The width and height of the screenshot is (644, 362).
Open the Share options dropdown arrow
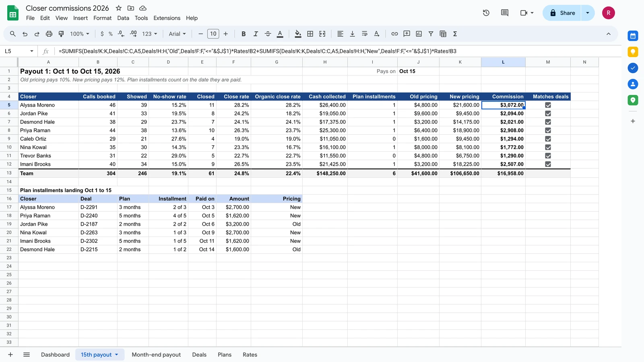(588, 13)
